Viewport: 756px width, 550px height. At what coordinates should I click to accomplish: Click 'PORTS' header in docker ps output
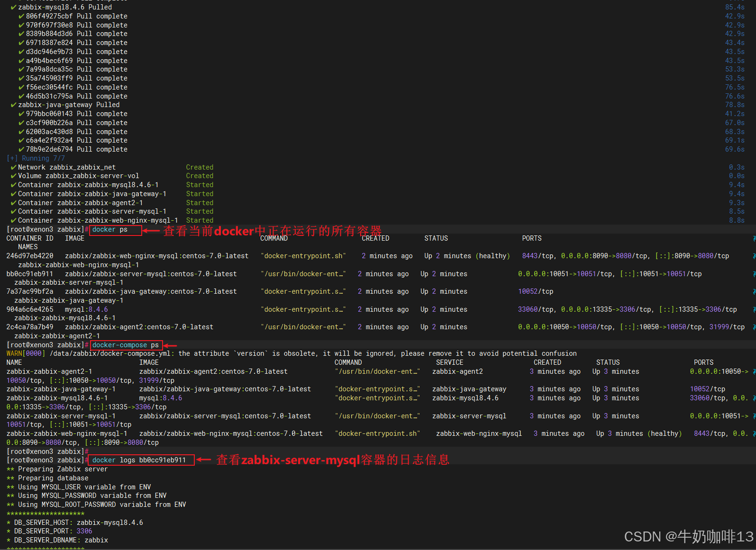click(x=532, y=238)
